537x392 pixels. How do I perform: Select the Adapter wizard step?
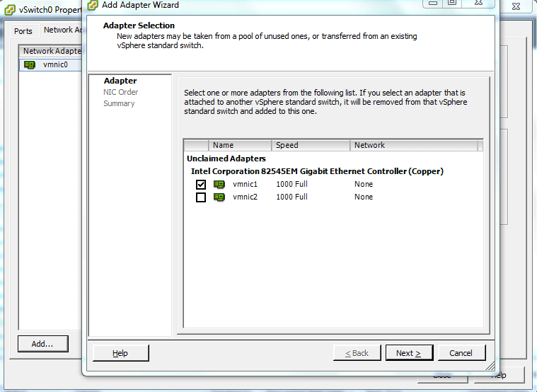pyautogui.click(x=120, y=81)
